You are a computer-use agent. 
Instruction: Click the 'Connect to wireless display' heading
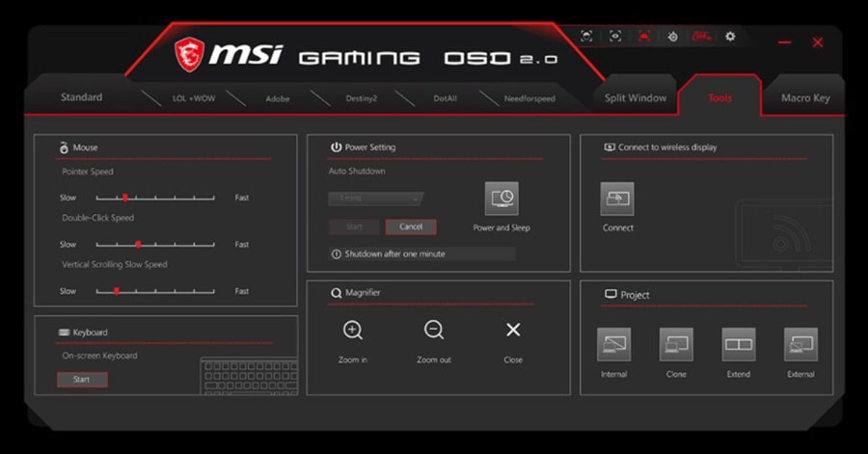(x=667, y=147)
